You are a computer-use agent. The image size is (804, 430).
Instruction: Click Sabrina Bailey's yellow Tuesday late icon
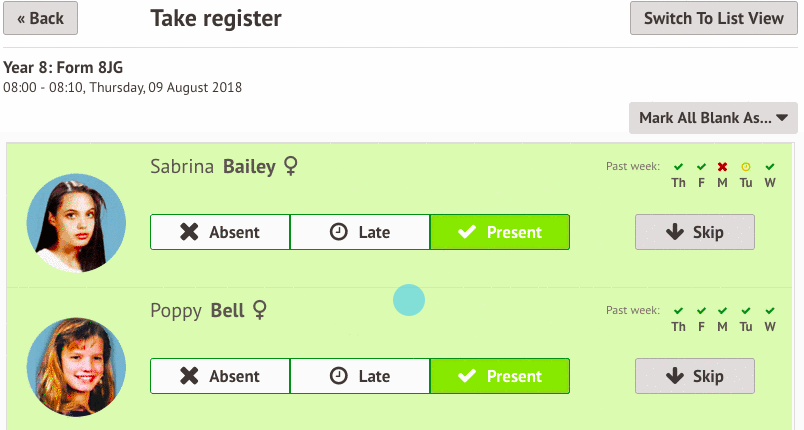pos(746,167)
